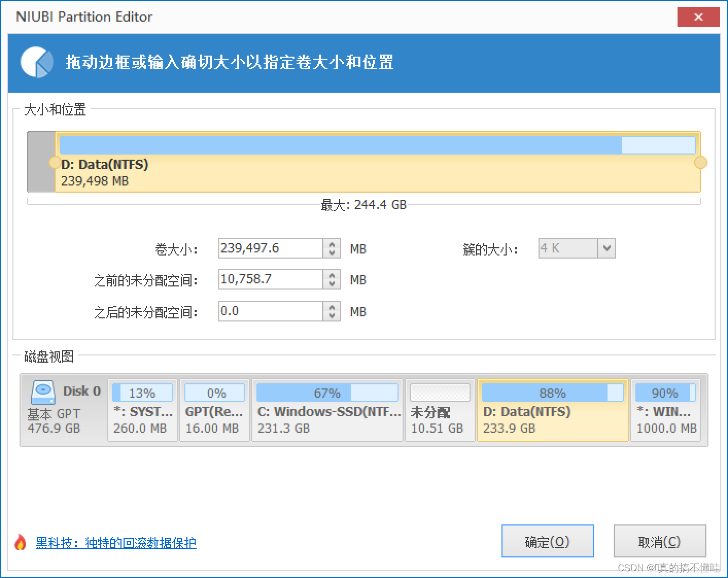Click the flame icon beside rollback link
The width and height of the screenshot is (728, 578).
pos(21,542)
